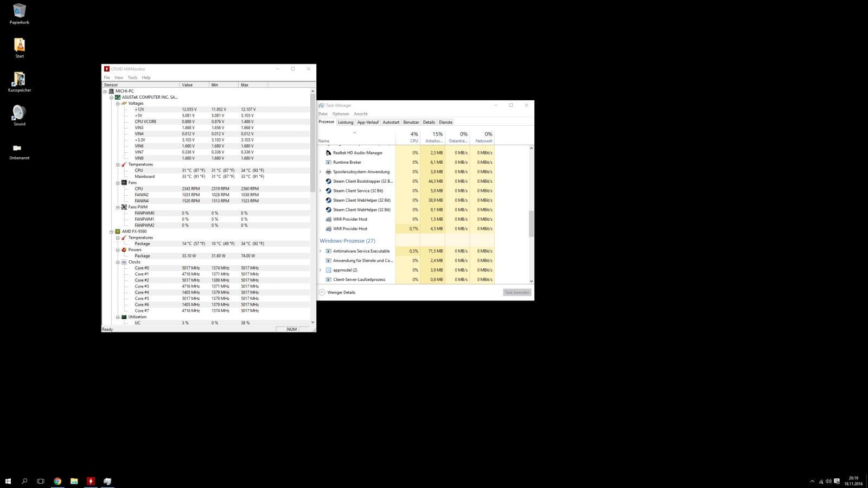Image resolution: width=868 pixels, height=488 pixels.
Task: Collapse the Fans PWM section
Action: pos(118,207)
